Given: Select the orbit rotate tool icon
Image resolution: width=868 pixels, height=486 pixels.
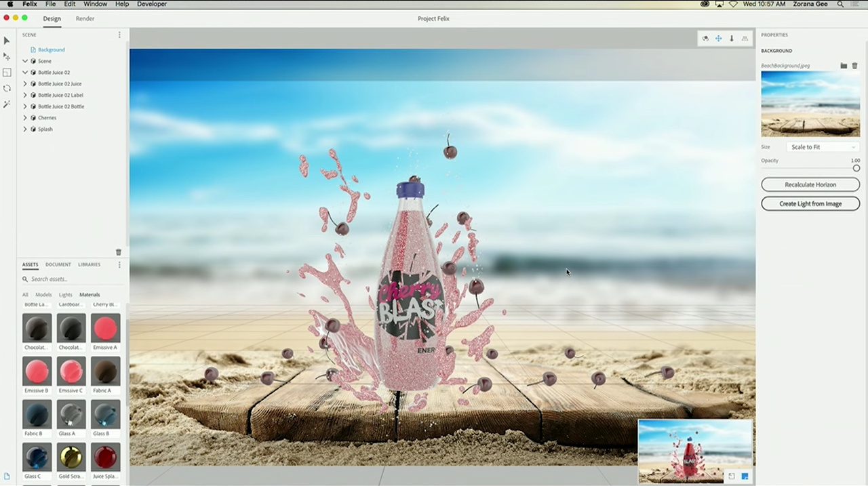Looking at the screenshot, I should (x=7, y=88).
